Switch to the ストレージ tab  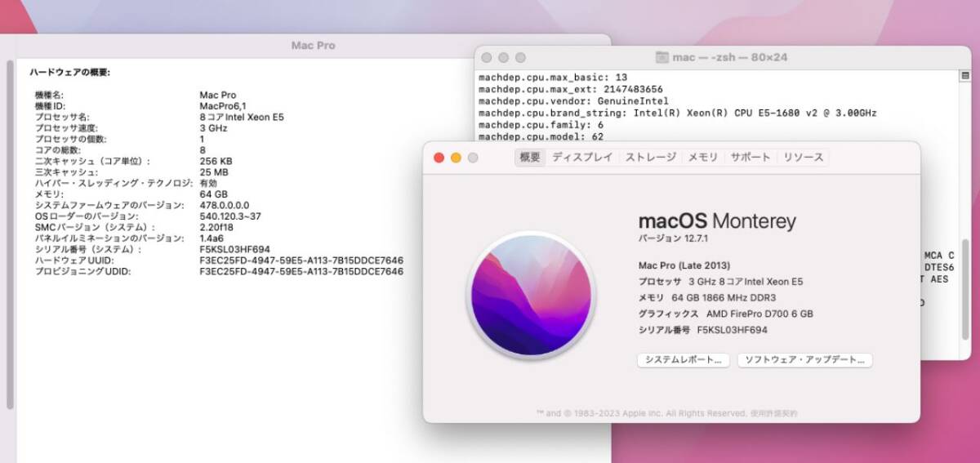tap(651, 158)
